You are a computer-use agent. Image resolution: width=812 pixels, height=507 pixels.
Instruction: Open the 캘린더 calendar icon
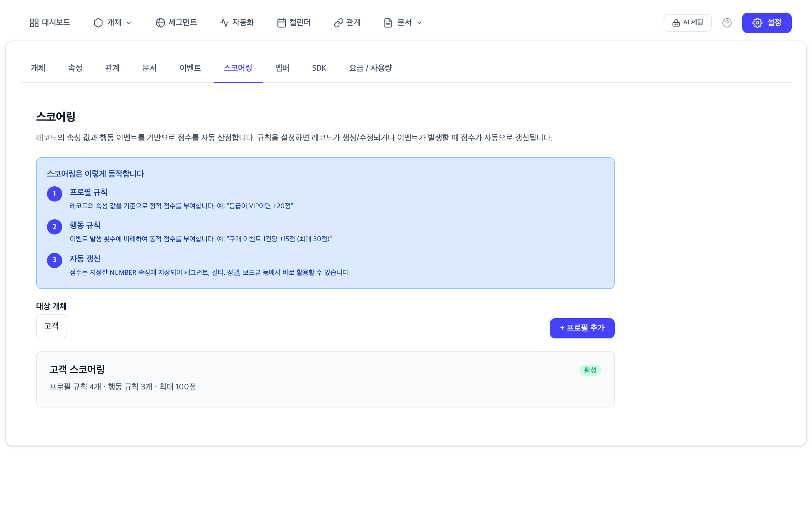click(282, 22)
